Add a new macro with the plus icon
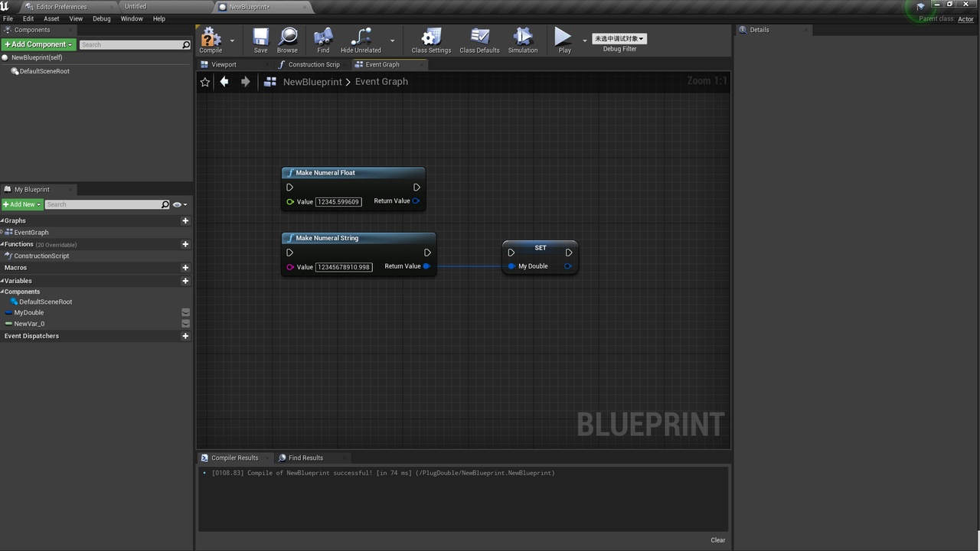 coord(185,268)
